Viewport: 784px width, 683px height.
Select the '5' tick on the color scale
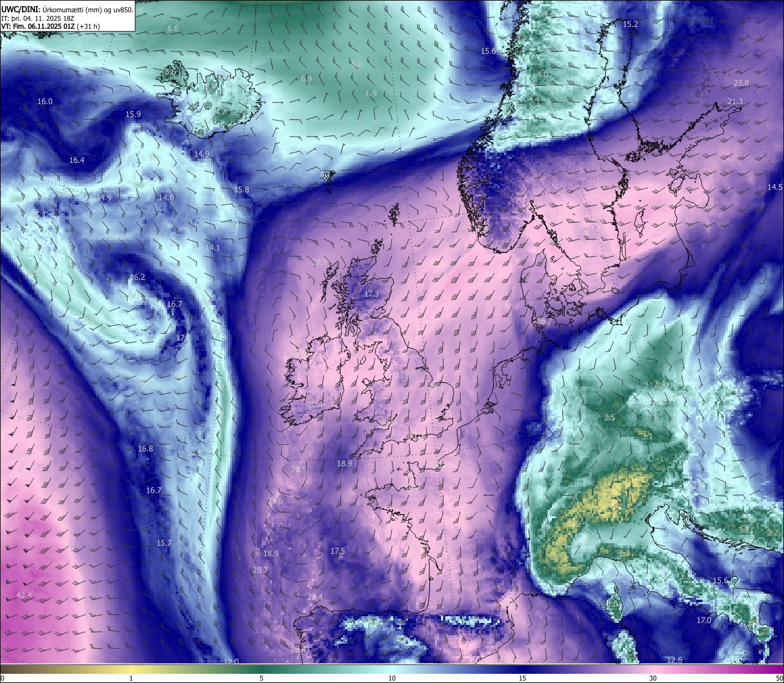(262, 678)
